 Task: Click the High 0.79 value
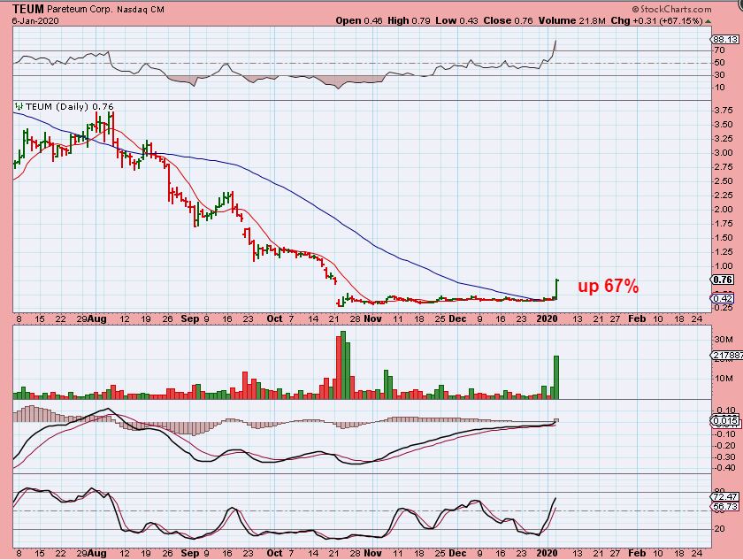click(x=409, y=21)
